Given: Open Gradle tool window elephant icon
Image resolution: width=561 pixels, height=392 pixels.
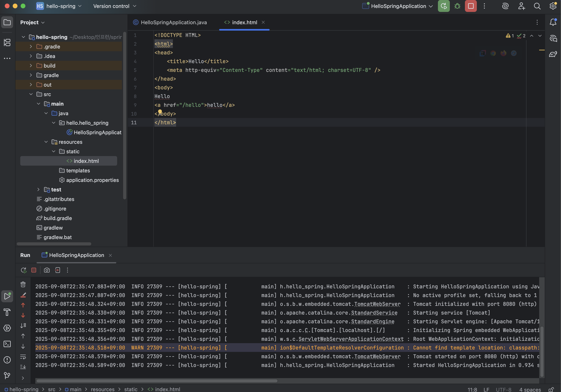Looking at the screenshot, I should pos(553,54).
